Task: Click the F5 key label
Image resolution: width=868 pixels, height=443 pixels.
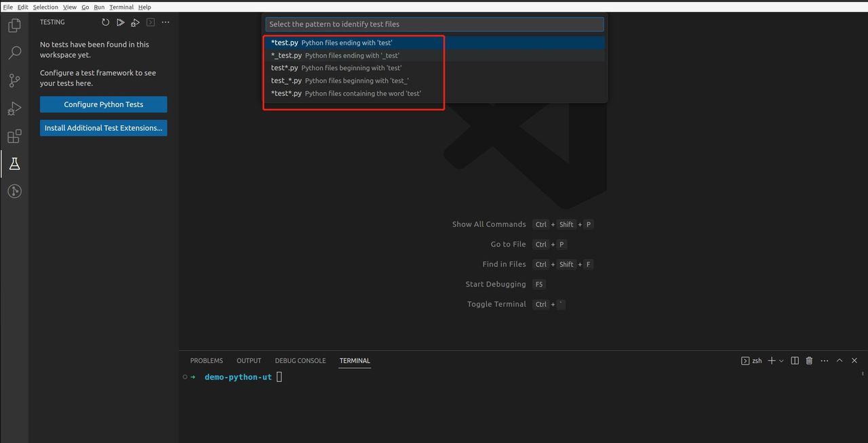Action: [x=539, y=284]
